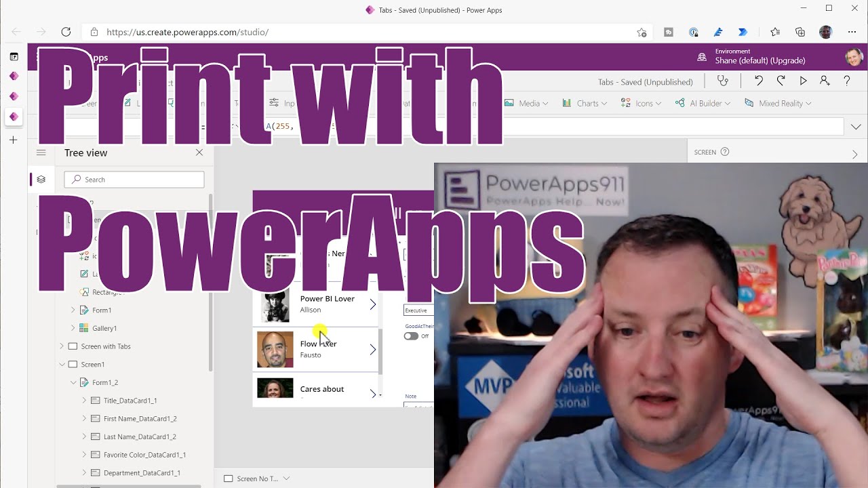This screenshot has height=488, width=868.
Task: Expand Favorite Color_DataCard1_1 node
Action: point(84,455)
